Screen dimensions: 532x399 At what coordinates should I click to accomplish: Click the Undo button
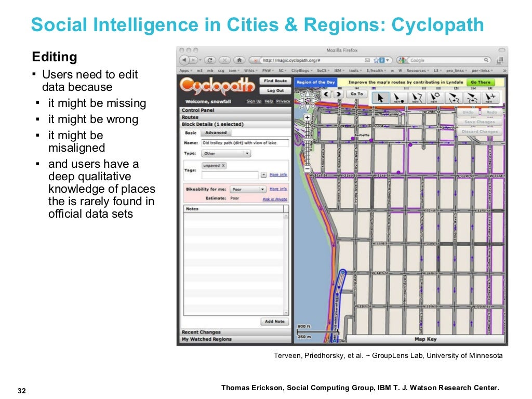tap(468, 112)
